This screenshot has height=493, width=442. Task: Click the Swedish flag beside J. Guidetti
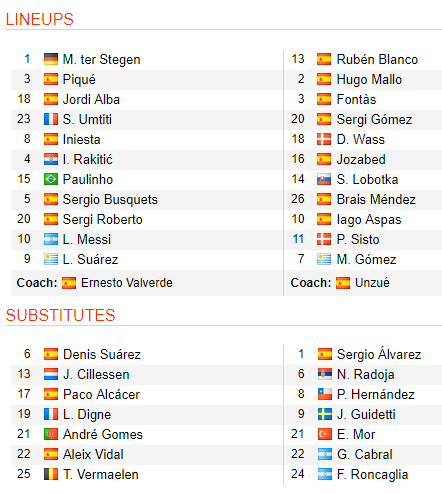(x=325, y=414)
